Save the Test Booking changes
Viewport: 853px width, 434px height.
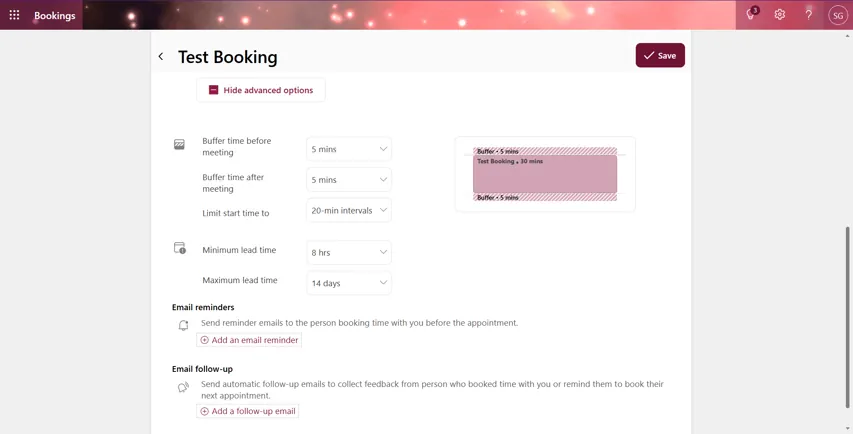[x=660, y=55]
